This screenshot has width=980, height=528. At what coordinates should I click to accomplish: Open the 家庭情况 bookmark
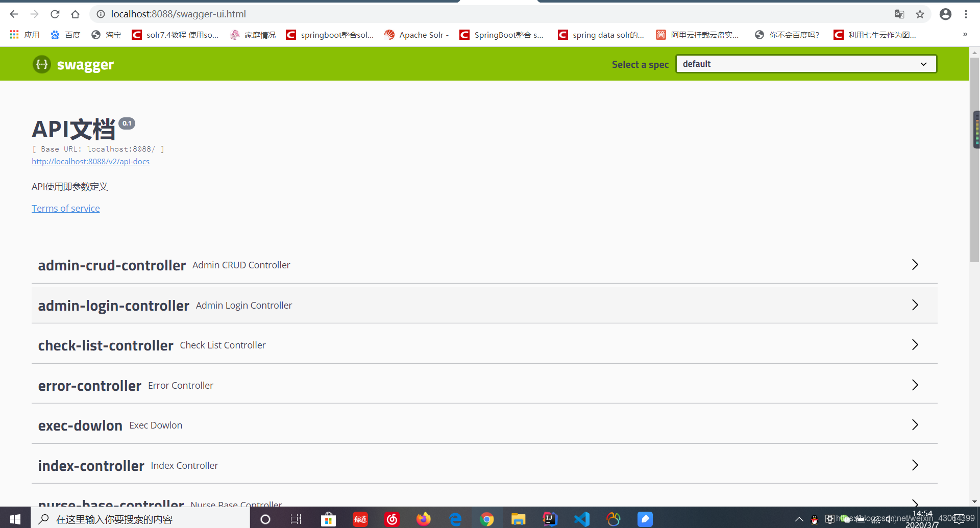[x=253, y=35]
